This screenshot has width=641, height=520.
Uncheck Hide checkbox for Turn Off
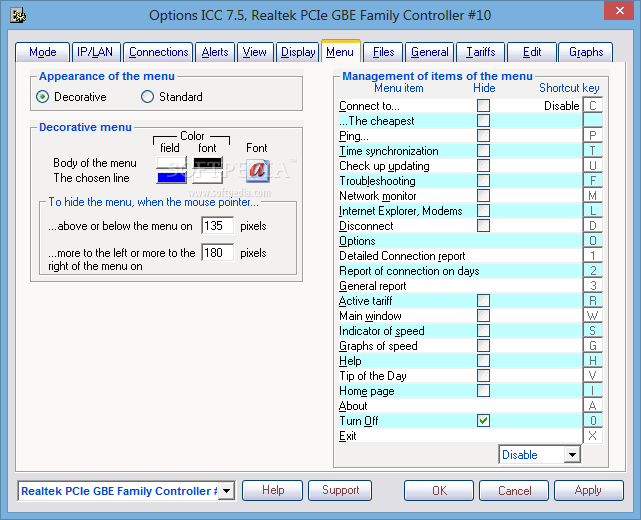483,421
